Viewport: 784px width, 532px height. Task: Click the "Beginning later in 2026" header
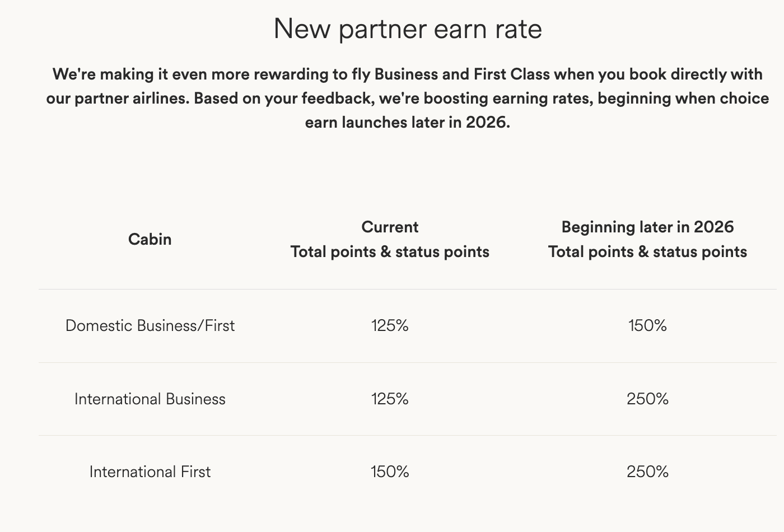tap(647, 227)
